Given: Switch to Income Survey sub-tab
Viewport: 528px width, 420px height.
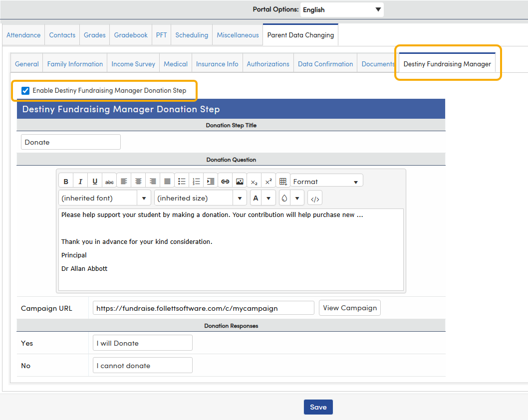Looking at the screenshot, I should [x=133, y=64].
